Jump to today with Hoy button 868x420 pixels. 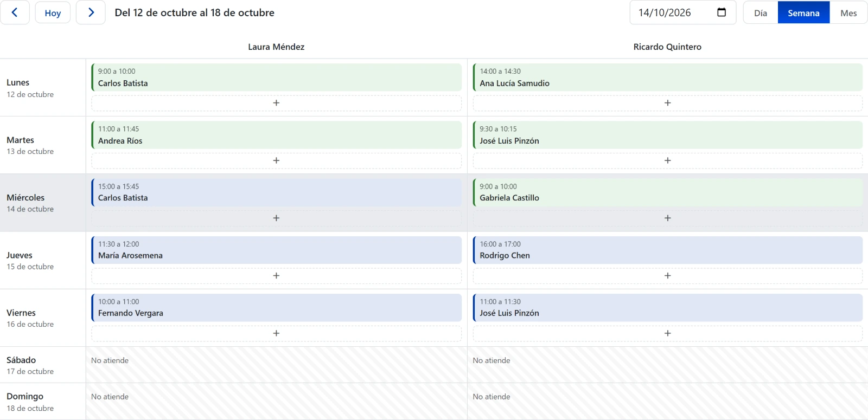53,12
